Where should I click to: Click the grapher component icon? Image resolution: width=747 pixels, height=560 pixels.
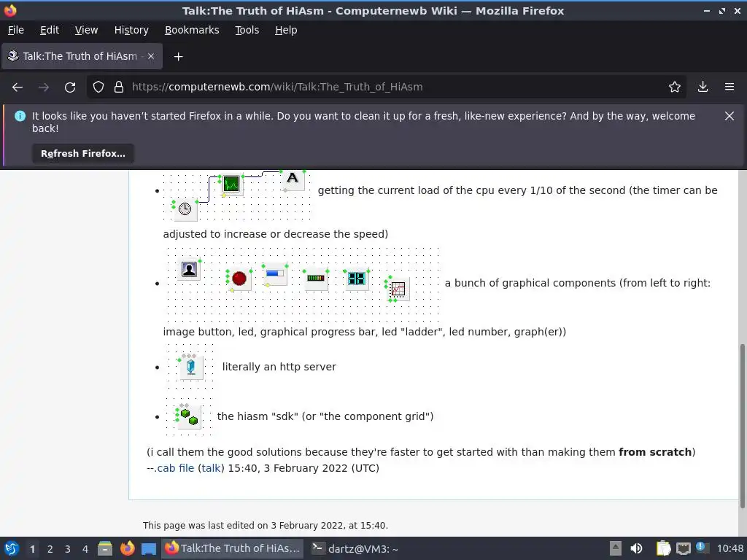(398, 289)
